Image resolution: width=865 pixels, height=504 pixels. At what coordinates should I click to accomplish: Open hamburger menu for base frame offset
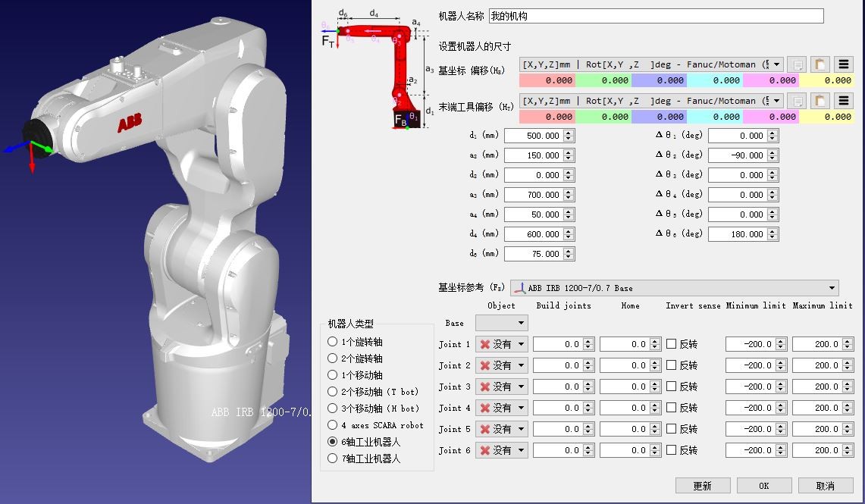[x=843, y=64]
